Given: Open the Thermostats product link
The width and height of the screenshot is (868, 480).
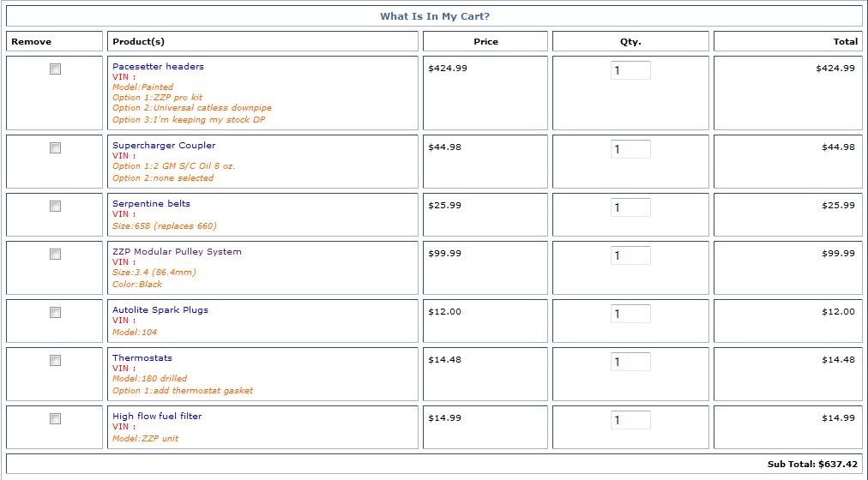Looking at the screenshot, I should point(142,357).
